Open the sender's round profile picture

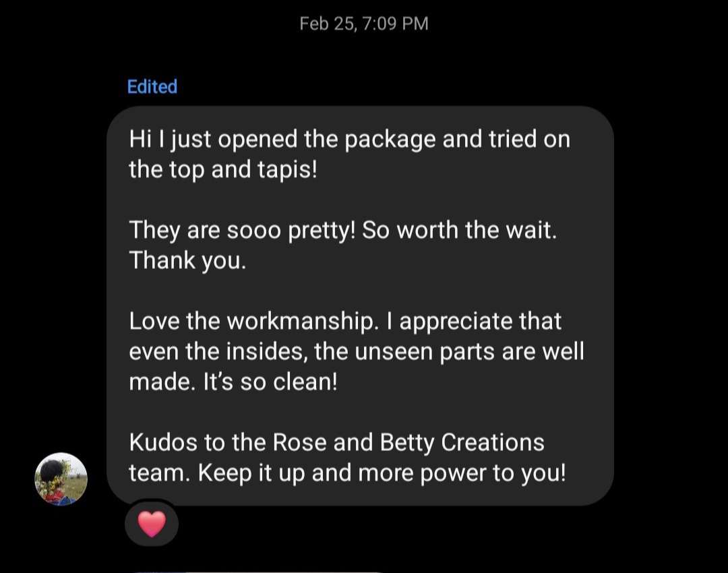[61, 479]
